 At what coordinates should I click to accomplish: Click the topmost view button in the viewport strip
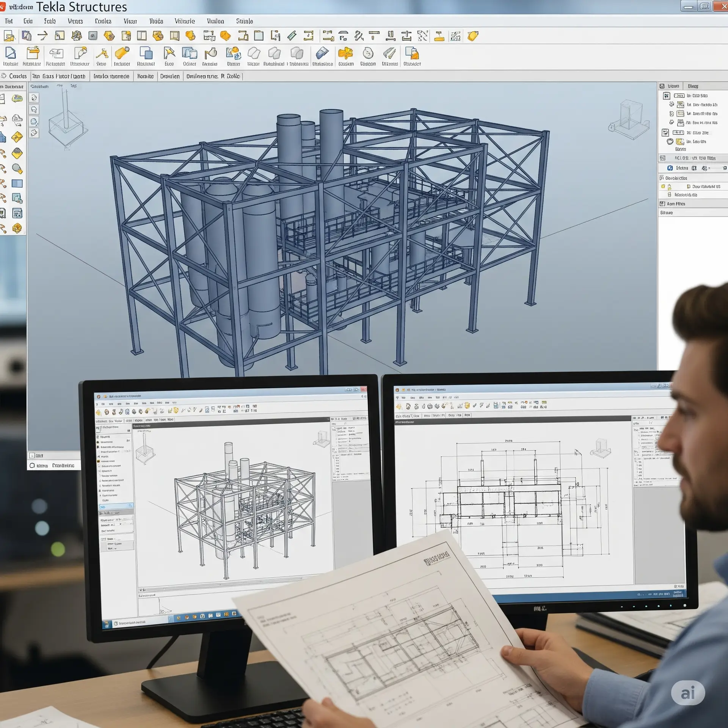[34, 98]
